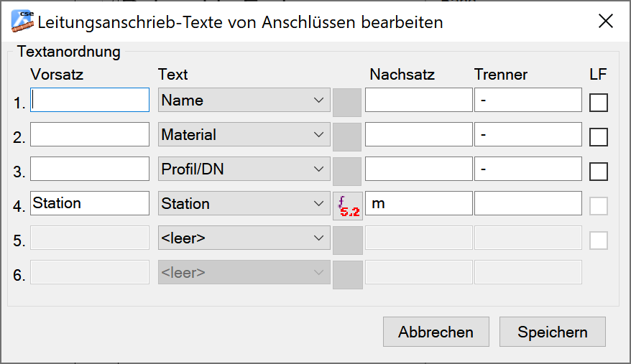Open the Station dropdown in row 4

coord(244,204)
